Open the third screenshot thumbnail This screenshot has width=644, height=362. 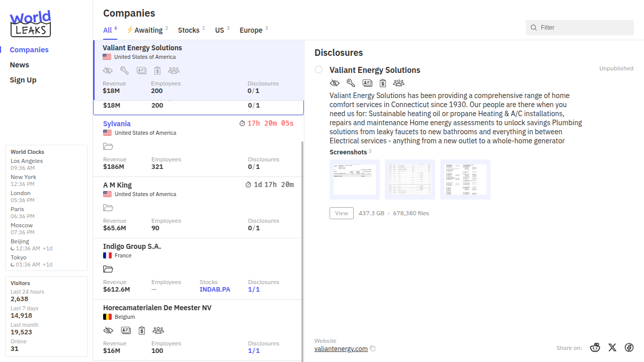(465, 179)
